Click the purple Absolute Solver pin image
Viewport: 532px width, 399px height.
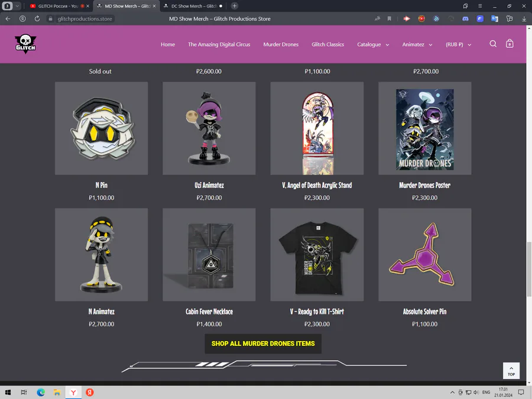click(425, 254)
